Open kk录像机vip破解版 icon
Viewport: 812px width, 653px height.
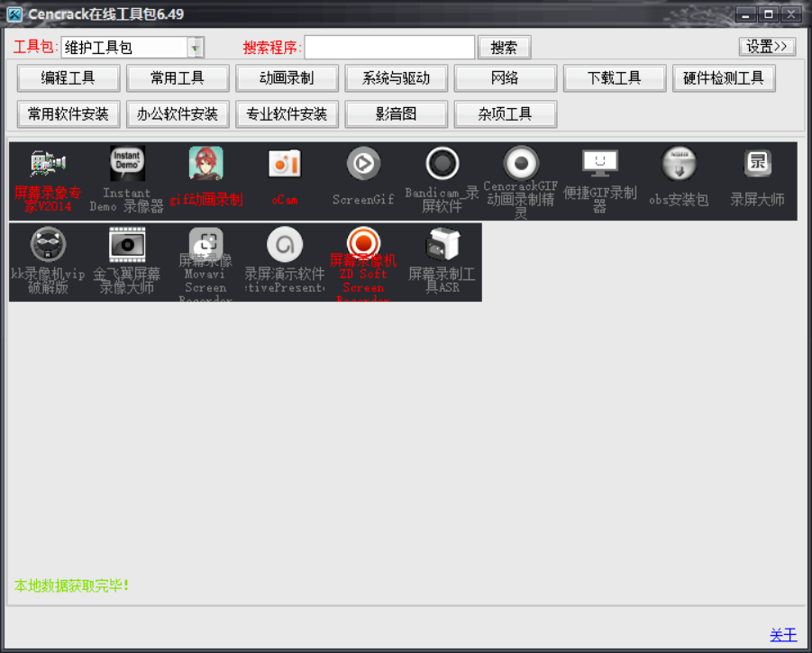coord(48,244)
